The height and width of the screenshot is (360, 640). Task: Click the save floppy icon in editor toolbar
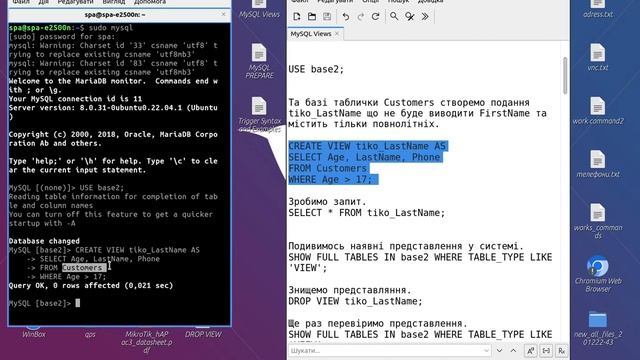[x=327, y=16]
